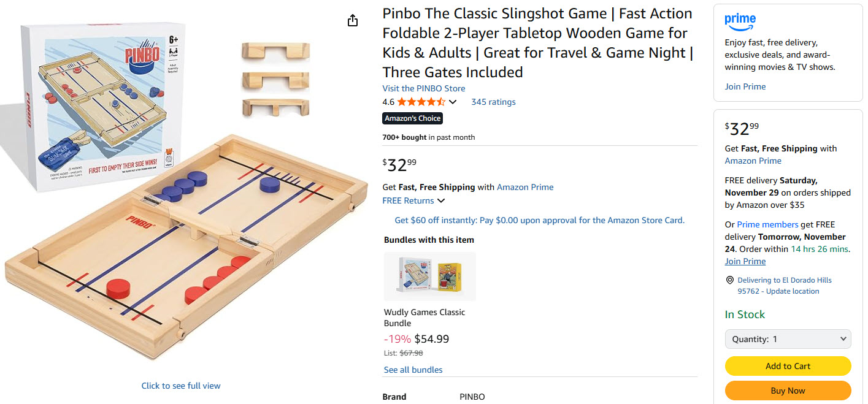Image resolution: width=868 pixels, height=404 pixels.
Task: Click the Add to Cart button
Action: (788, 366)
